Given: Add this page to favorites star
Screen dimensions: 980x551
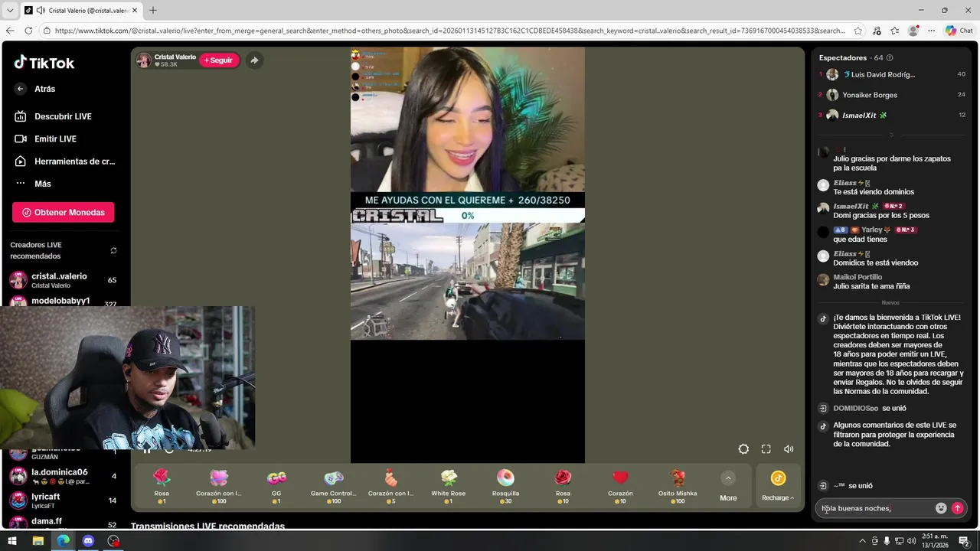Looking at the screenshot, I should [x=858, y=31].
